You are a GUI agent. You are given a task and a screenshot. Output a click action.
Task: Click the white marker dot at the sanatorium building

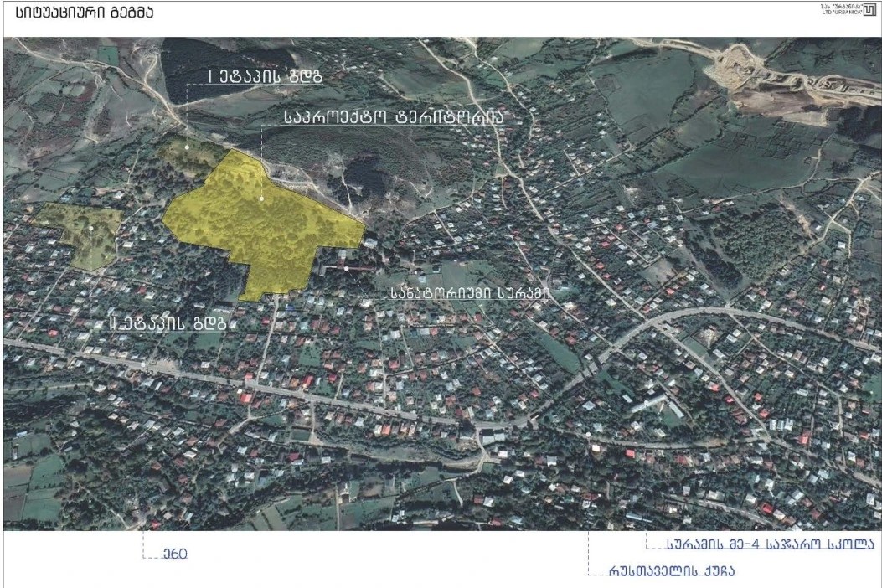[x=346, y=268]
